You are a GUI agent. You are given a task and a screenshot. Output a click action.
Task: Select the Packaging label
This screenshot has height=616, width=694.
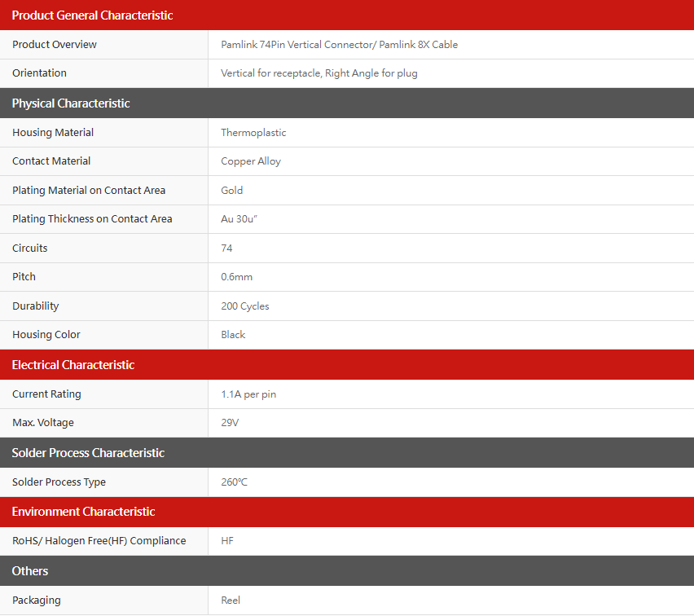click(x=37, y=600)
